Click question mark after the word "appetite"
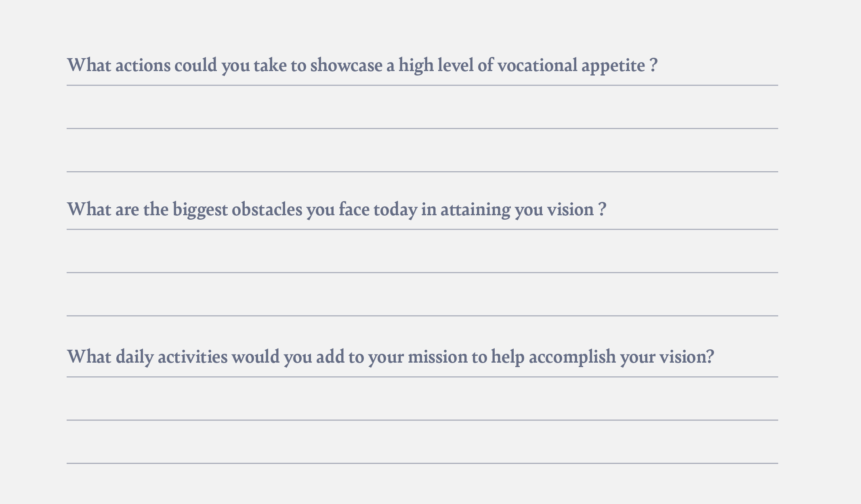Image resolution: width=861 pixels, height=504 pixels. pyautogui.click(x=654, y=65)
